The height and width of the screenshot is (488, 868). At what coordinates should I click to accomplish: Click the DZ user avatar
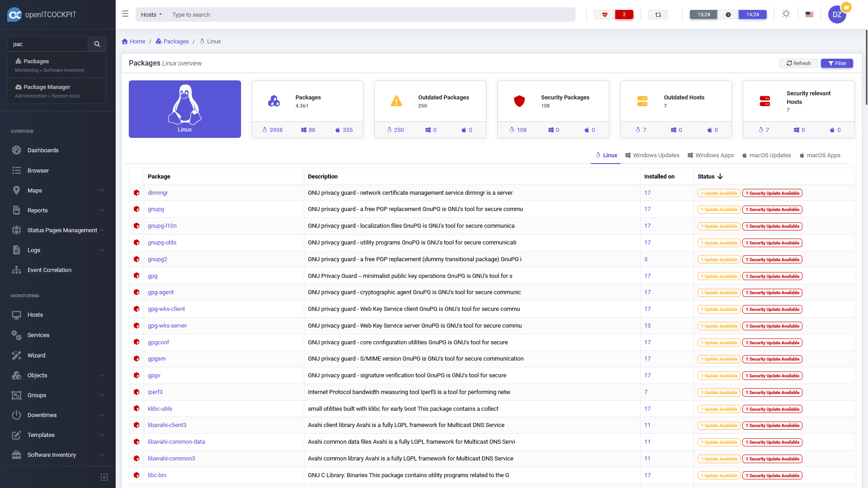click(837, 14)
